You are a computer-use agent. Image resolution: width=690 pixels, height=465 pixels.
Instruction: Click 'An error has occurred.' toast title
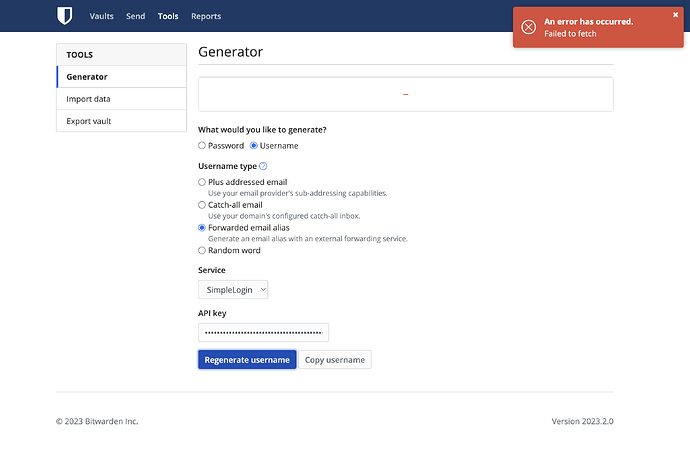(x=589, y=22)
